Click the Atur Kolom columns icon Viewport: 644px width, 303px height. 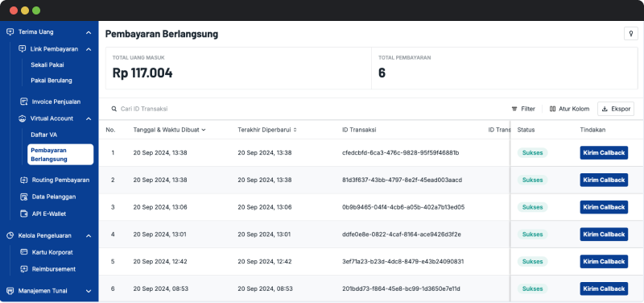(x=552, y=109)
